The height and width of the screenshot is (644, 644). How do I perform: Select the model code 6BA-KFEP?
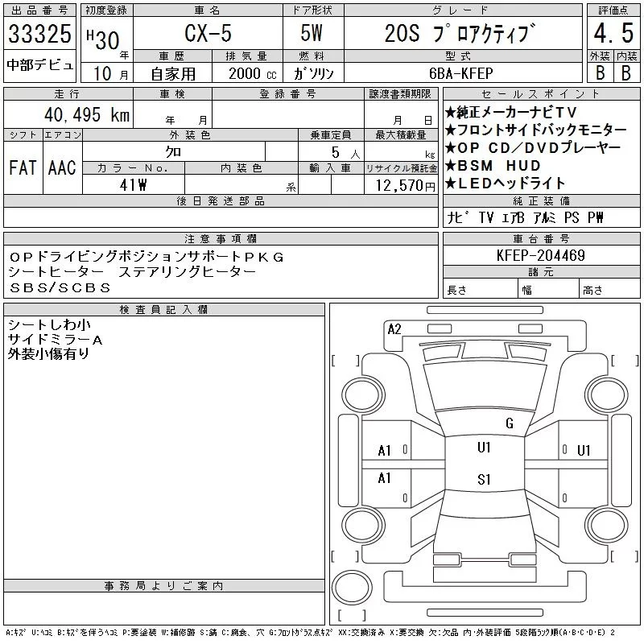point(460,73)
